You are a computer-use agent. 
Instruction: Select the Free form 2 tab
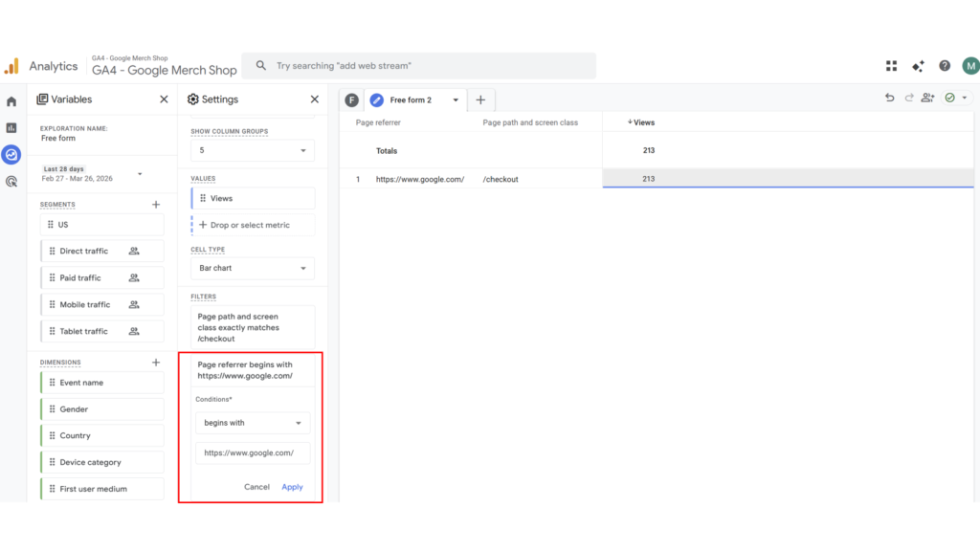click(411, 100)
